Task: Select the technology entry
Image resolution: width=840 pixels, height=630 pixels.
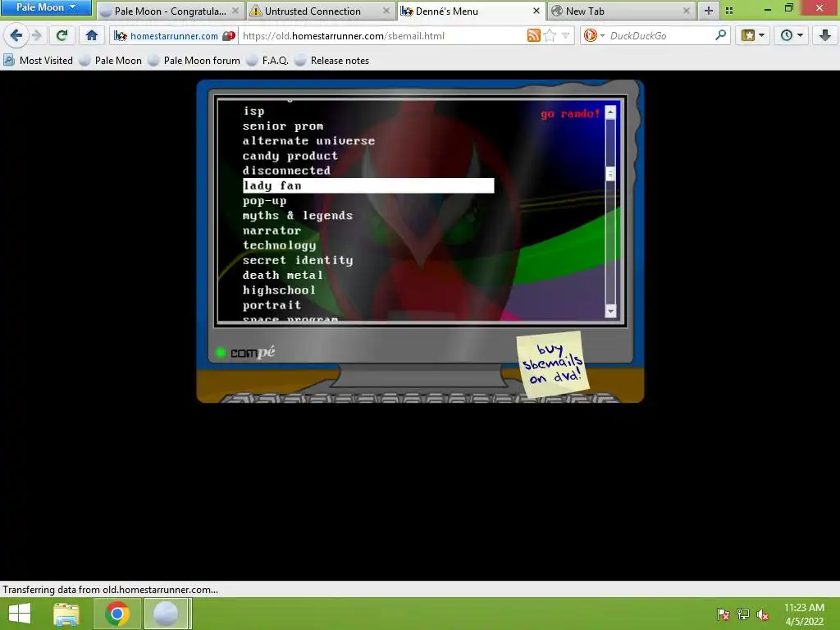Action: (x=279, y=245)
